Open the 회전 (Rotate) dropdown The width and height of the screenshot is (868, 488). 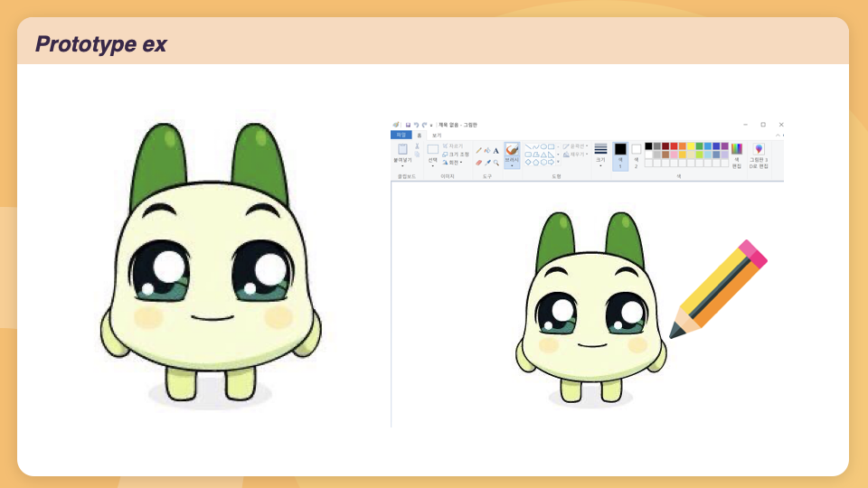pos(452,163)
